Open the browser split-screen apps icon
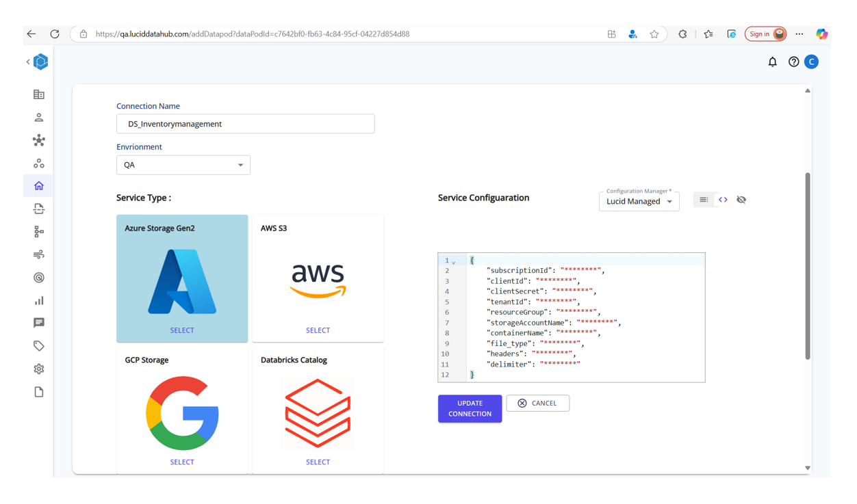Image resolution: width=857 pixels, height=504 pixels. point(611,34)
